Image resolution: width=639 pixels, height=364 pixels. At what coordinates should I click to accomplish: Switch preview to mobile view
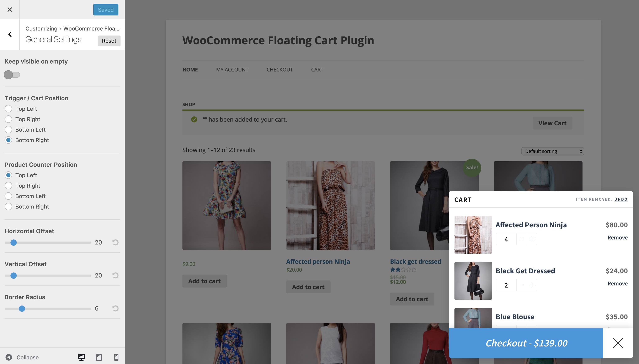(x=116, y=357)
